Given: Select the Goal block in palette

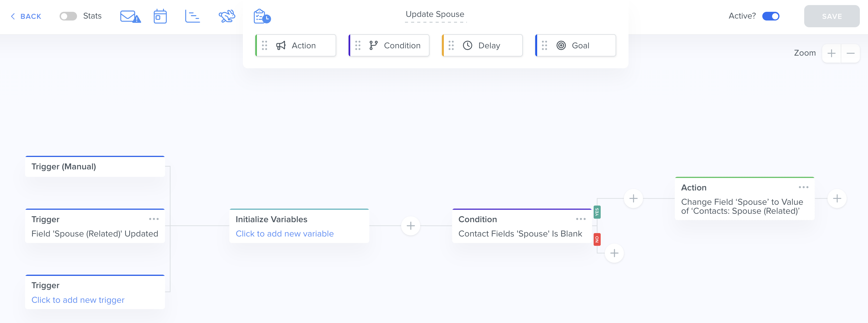Looking at the screenshot, I should [575, 46].
